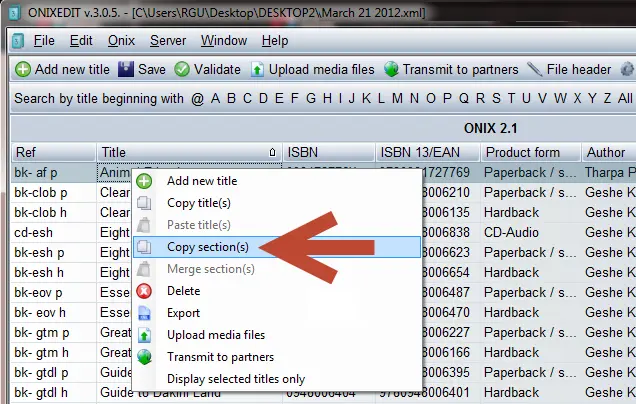Show All titles in search bar
Screen dimensions: 636x404
click(x=625, y=99)
